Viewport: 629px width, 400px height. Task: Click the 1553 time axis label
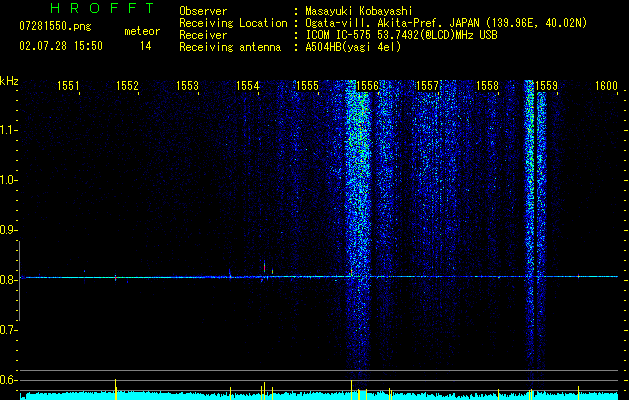[x=187, y=85]
